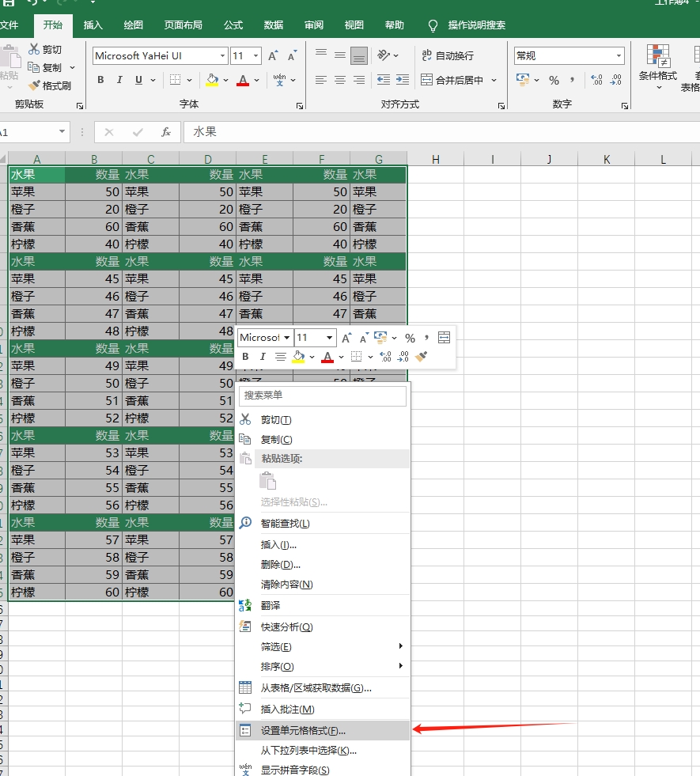Choose 设置单元格格式(F)... menu item
The height and width of the screenshot is (776, 700).
(323, 730)
